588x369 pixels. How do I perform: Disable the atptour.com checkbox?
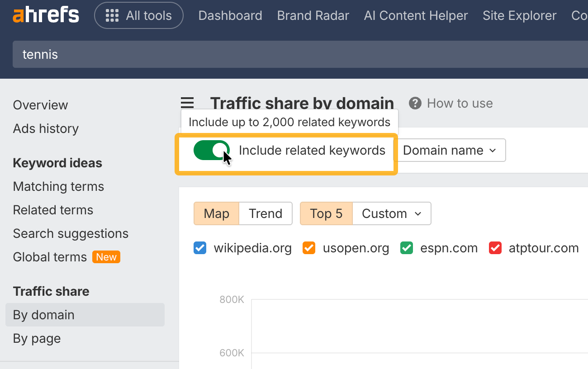495,248
